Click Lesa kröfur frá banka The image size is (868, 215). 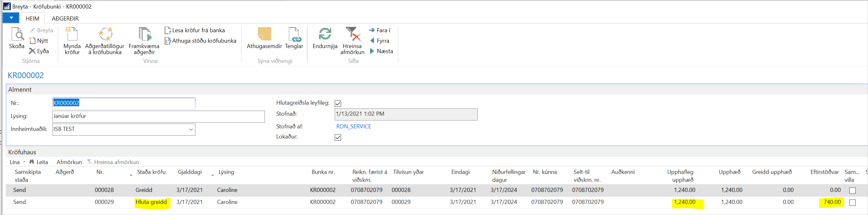coord(195,30)
